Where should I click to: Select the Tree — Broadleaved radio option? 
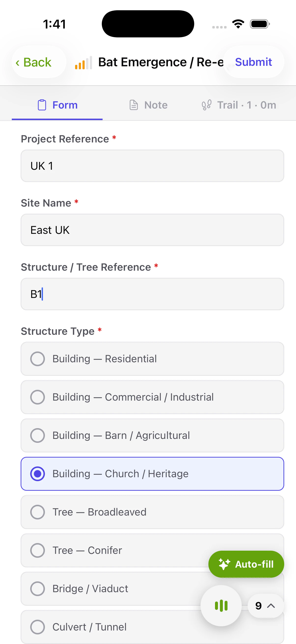point(152,512)
